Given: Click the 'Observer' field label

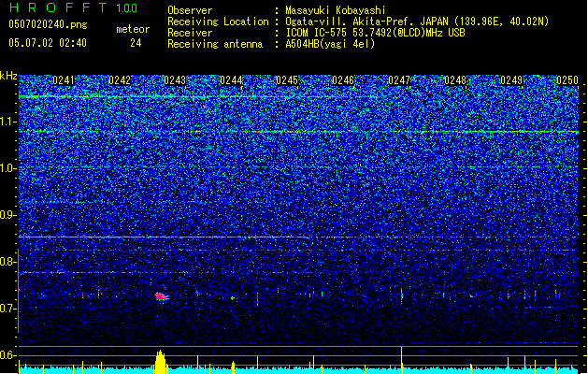Looking at the screenshot, I should [x=190, y=10].
